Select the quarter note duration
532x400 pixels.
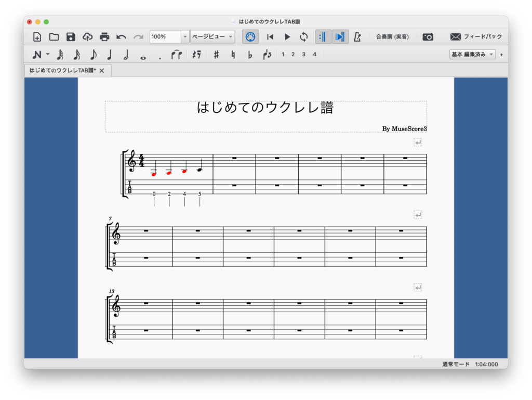pos(110,55)
